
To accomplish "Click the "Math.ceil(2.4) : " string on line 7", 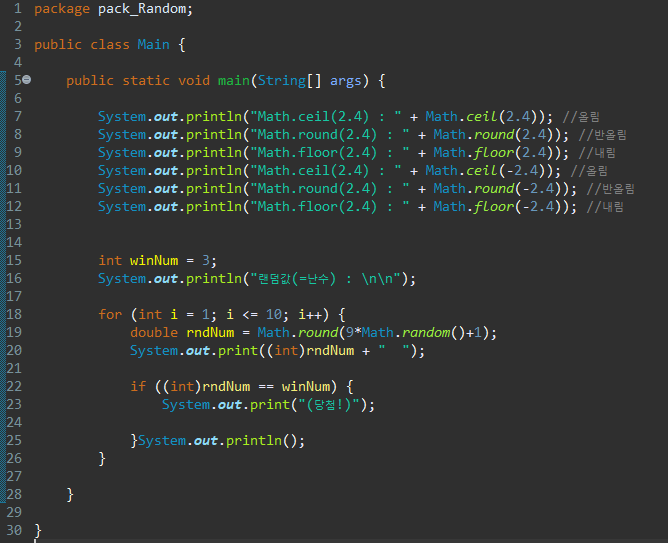I will [325, 117].
